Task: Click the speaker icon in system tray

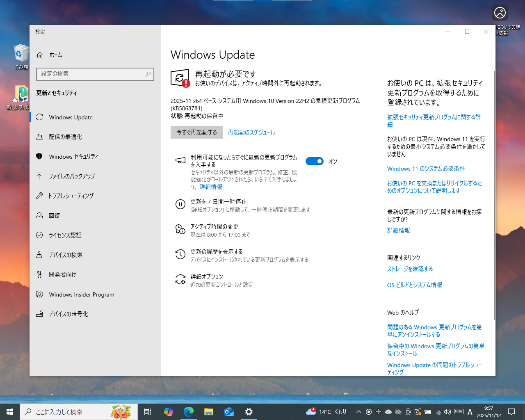Action: pos(448,411)
